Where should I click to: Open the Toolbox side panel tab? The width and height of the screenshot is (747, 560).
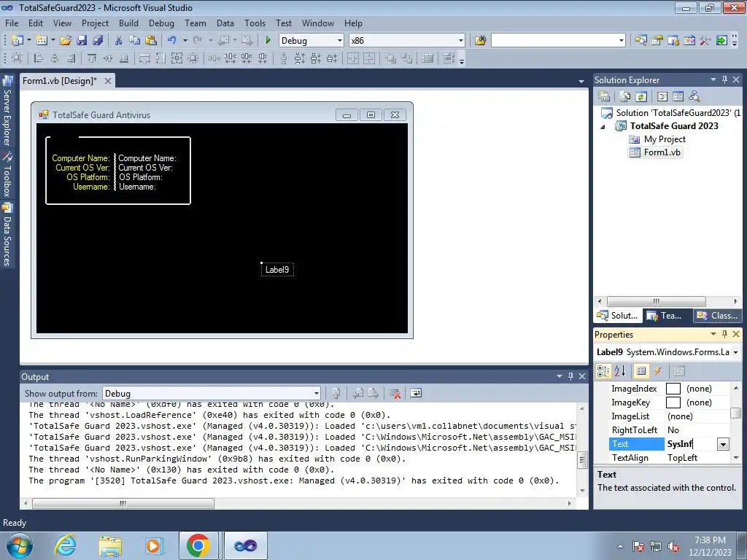point(7,174)
